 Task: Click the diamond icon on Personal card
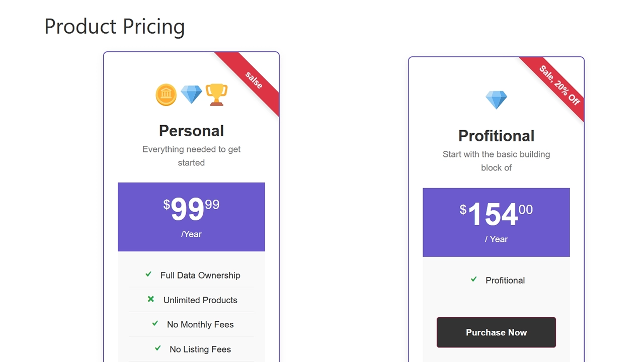191,95
